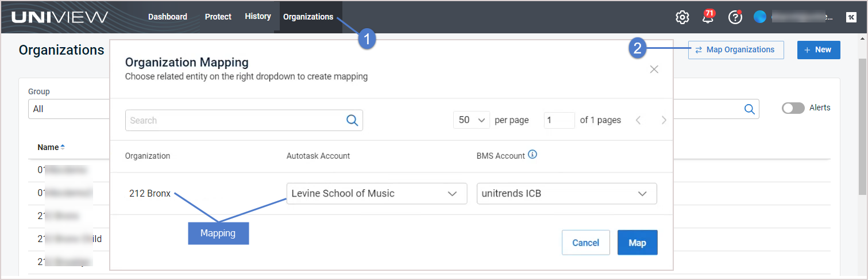Open the Group All dropdown
This screenshot has width=868, height=280.
pos(69,109)
